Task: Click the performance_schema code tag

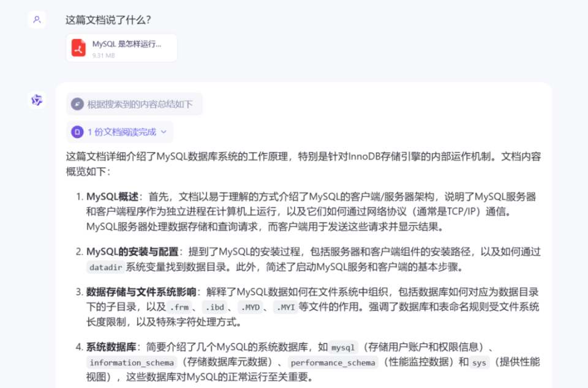Action: coord(333,362)
